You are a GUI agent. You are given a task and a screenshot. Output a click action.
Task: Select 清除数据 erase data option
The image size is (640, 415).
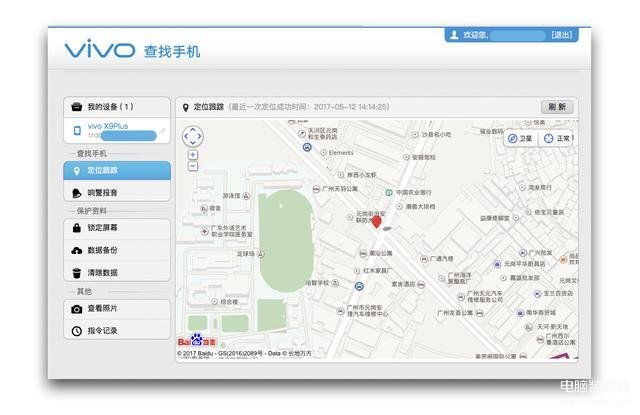point(117,272)
